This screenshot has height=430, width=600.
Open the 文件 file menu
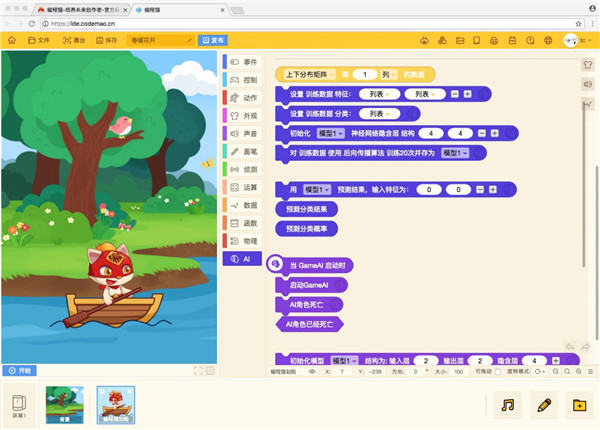pos(39,40)
